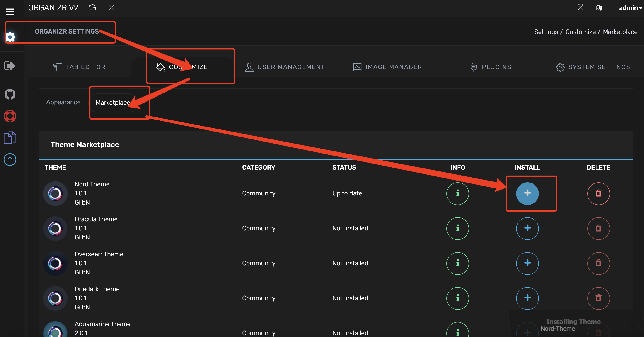This screenshot has width=644, height=337.
Task: Dismiss the Installing Theme notification
Action: (632, 325)
